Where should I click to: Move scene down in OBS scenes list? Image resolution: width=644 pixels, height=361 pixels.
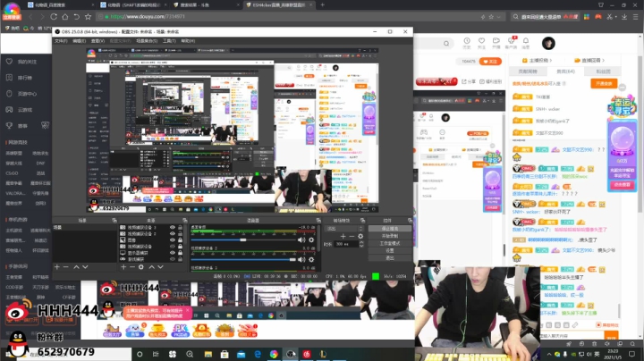pyautogui.click(x=85, y=267)
